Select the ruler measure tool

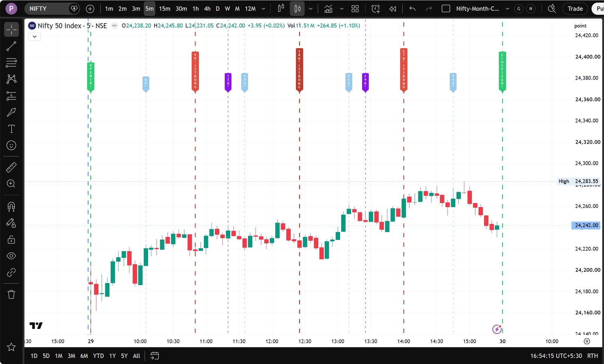[x=11, y=167]
